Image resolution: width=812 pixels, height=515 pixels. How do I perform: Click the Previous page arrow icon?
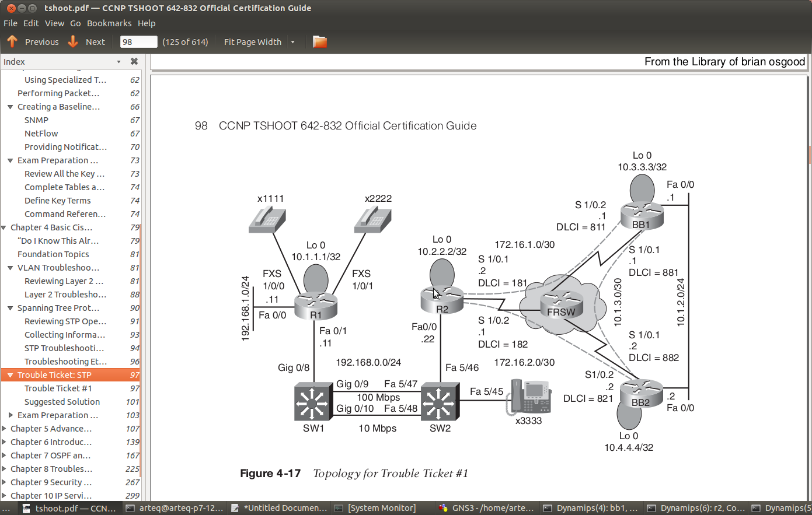coord(12,41)
